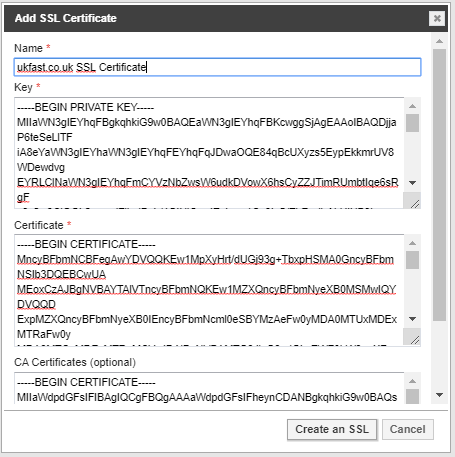
Task: Click the CA Certificates scrollbar thumb
Action: (412, 396)
